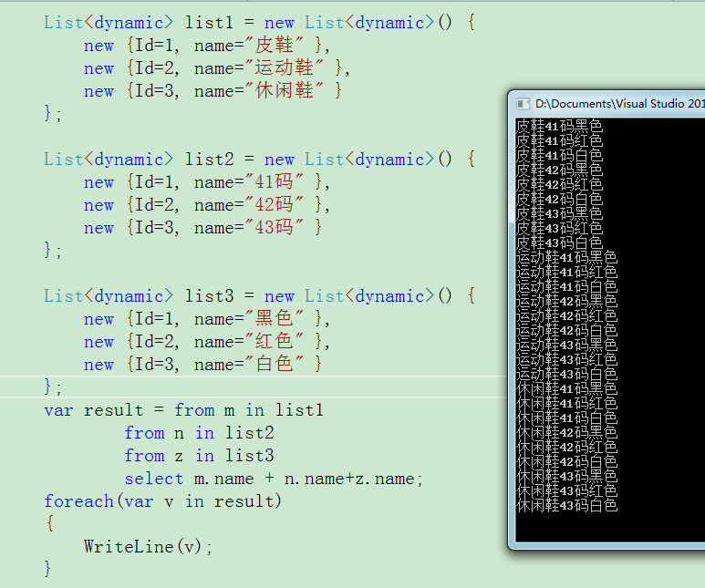
Task: Click console output line 皮鞋43码白色
Action: [x=559, y=243]
